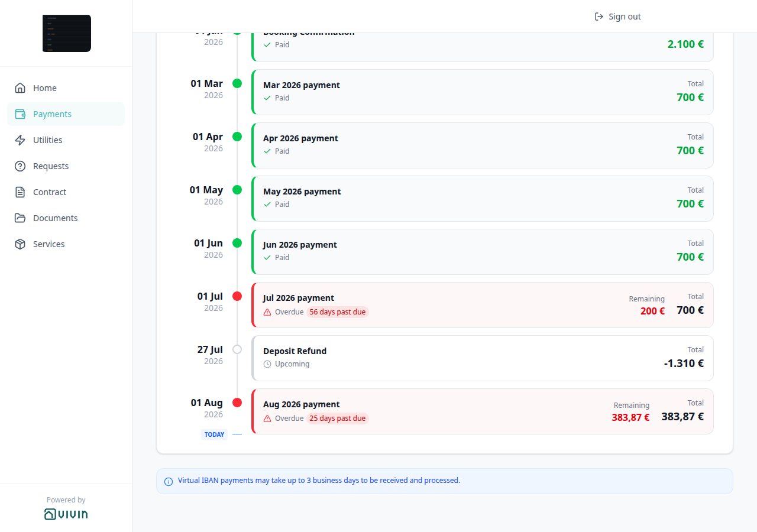Image resolution: width=757 pixels, height=532 pixels.
Task: Click the "56 days past due" badge
Action: coord(338,312)
